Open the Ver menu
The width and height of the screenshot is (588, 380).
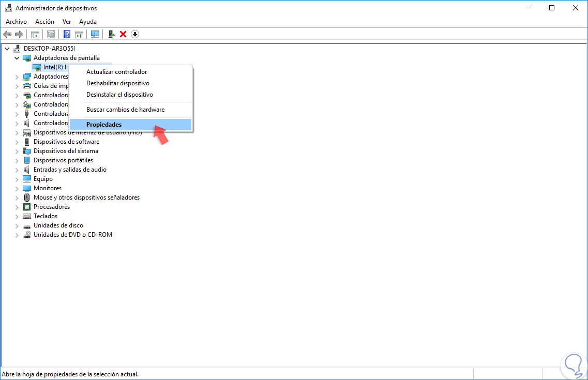(x=67, y=22)
